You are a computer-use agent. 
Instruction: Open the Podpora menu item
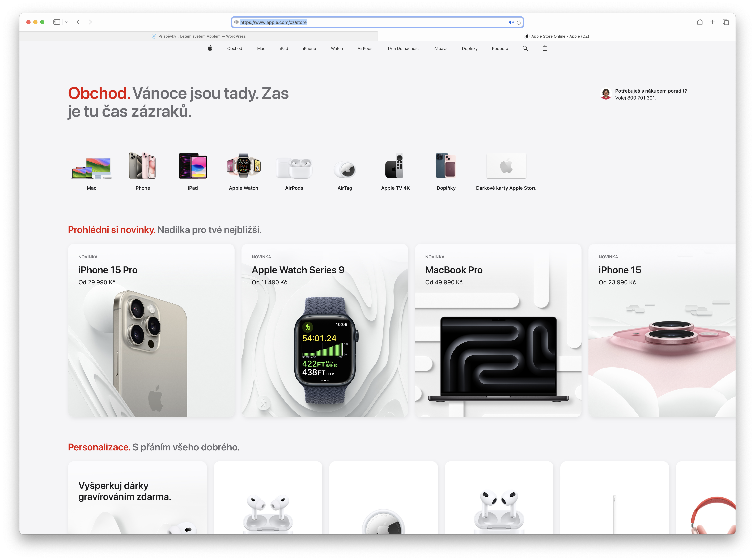coord(500,49)
